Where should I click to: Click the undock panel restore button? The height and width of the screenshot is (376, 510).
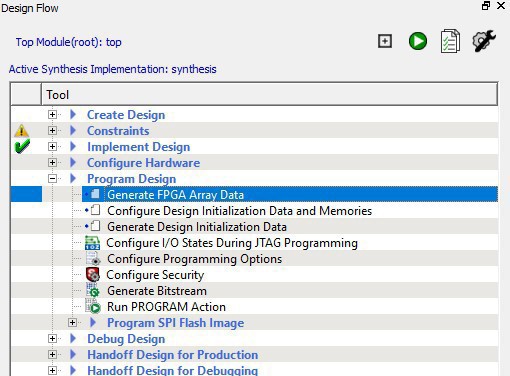click(486, 6)
